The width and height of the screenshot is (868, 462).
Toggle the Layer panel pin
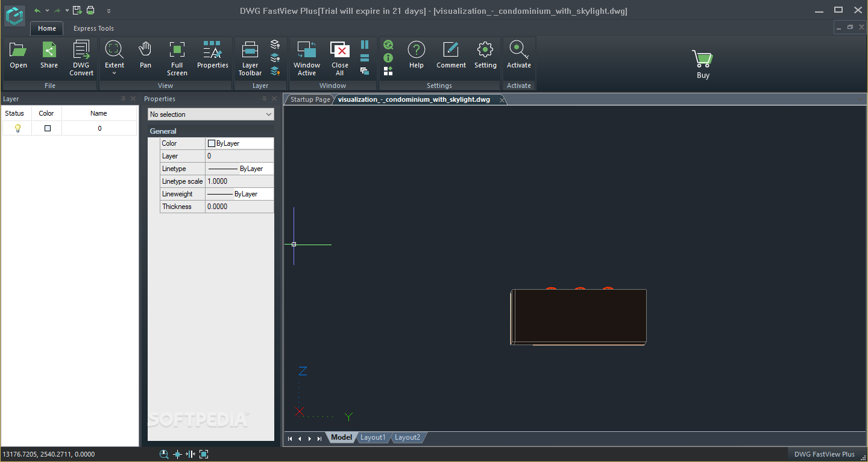tap(124, 99)
